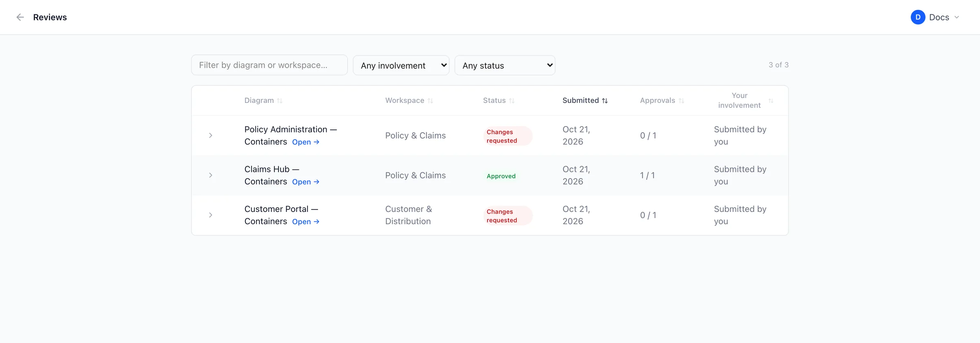
Task: Open the Any involvement dropdown
Action: (401, 65)
